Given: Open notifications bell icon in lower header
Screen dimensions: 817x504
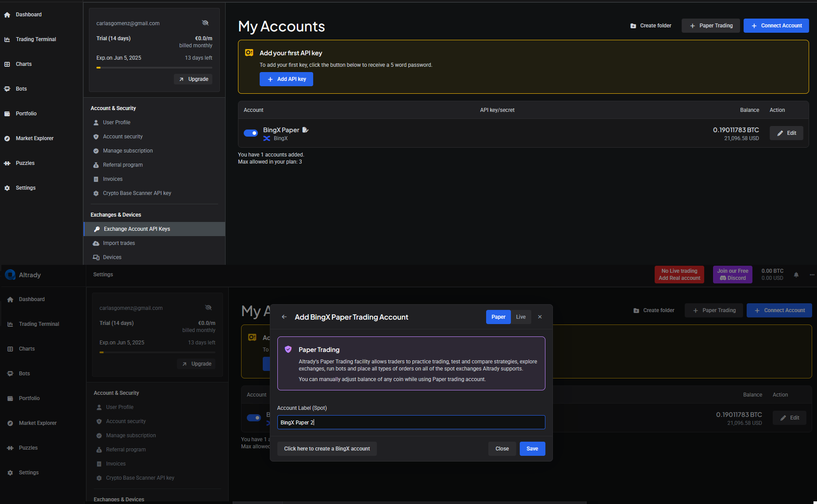Looking at the screenshot, I should tap(796, 275).
